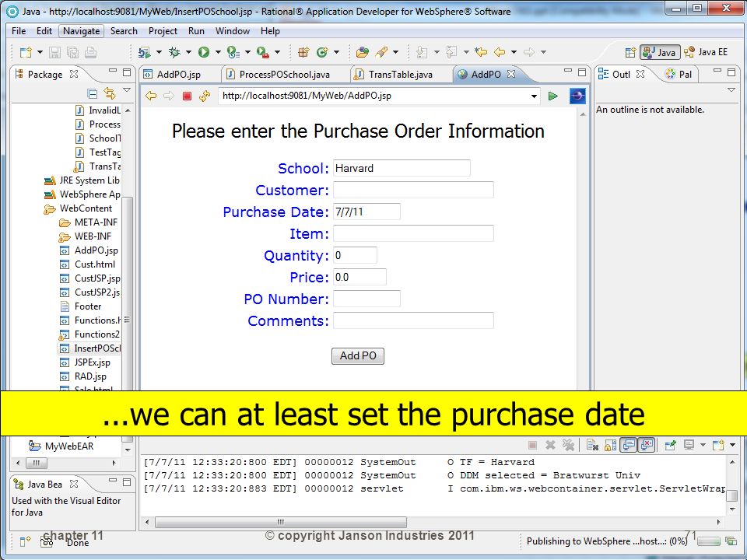Click the yellow Back navigation arrow in main toolbar

click(x=500, y=52)
